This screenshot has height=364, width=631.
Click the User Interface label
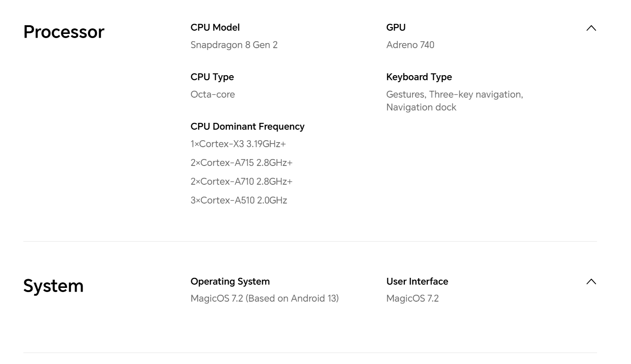[x=417, y=281]
